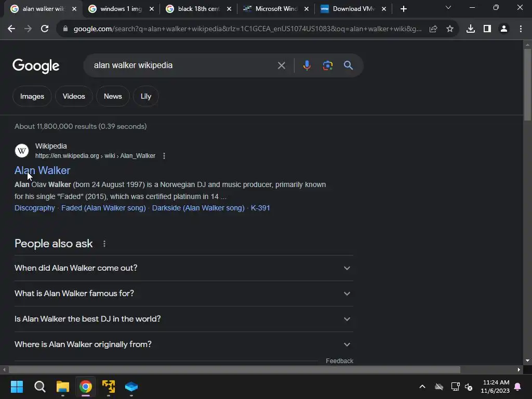The width and height of the screenshot is (532, 399).
Task: Go back to previous page
Action: (11, 29)
